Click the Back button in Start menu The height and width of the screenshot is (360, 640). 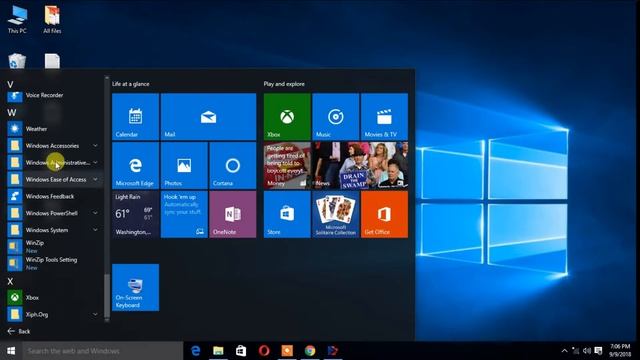tap(19, 331)
